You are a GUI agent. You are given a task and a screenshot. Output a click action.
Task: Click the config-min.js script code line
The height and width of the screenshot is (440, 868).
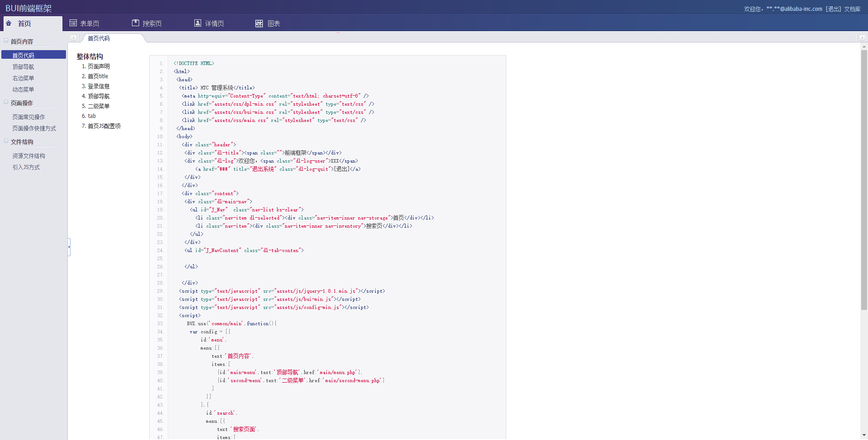click(274, 307)
